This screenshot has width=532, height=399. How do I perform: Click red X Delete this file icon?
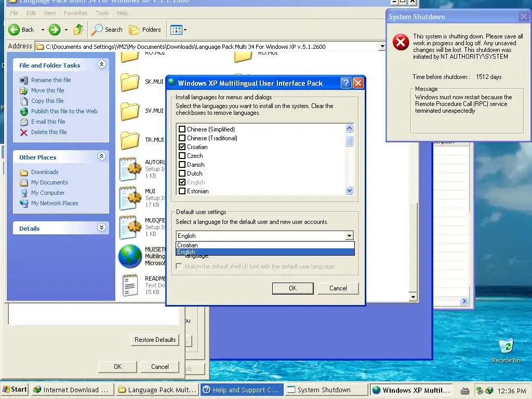24,132
